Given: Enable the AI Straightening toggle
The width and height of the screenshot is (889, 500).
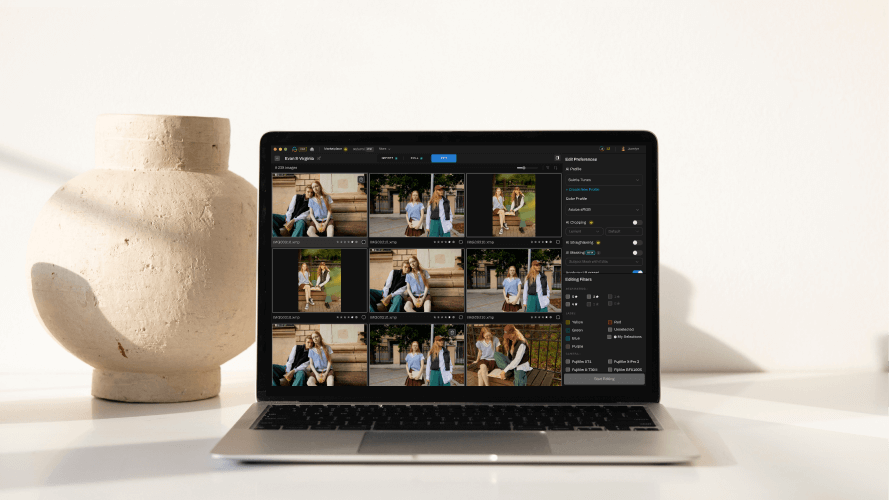Looking at the screenshot, I should coord(636,242).
